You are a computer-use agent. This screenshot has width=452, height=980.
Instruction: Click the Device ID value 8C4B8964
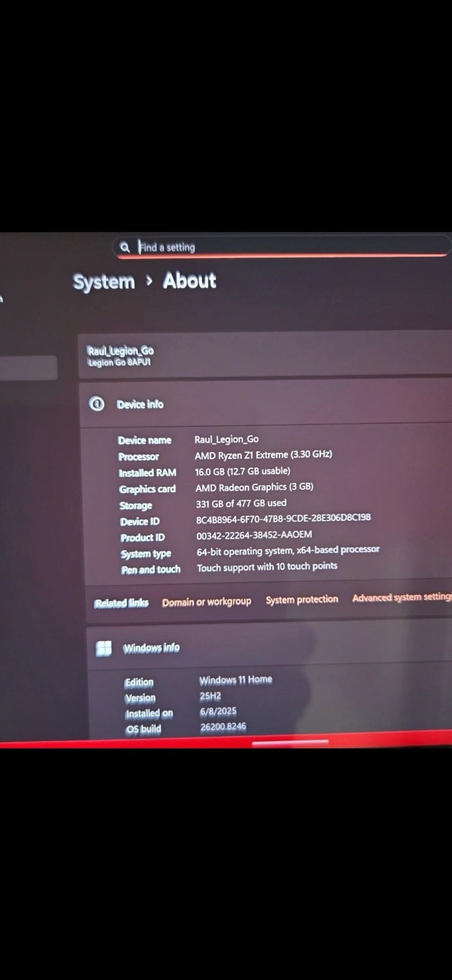tap(284, 518)
